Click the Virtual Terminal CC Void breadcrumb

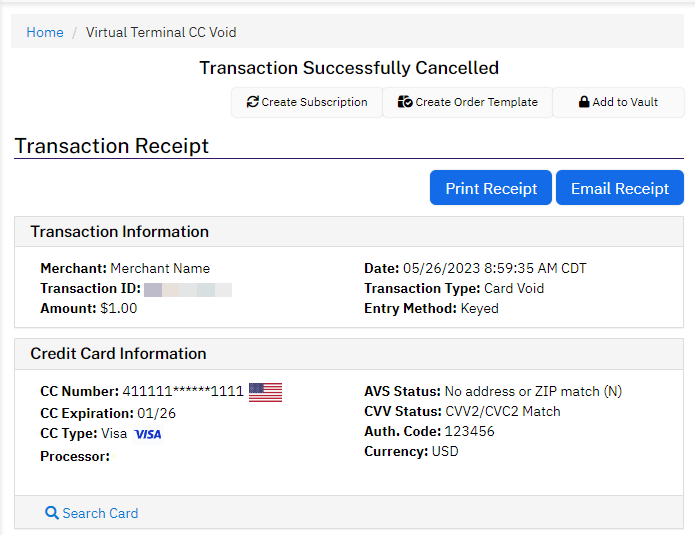click(x=161, y=32)
